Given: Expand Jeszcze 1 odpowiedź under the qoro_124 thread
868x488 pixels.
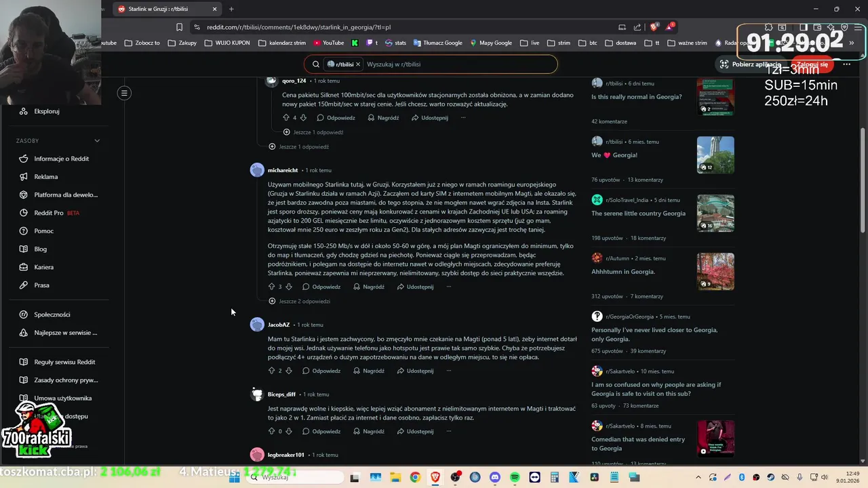Looking at the screenshot, I should click(313, 132).
